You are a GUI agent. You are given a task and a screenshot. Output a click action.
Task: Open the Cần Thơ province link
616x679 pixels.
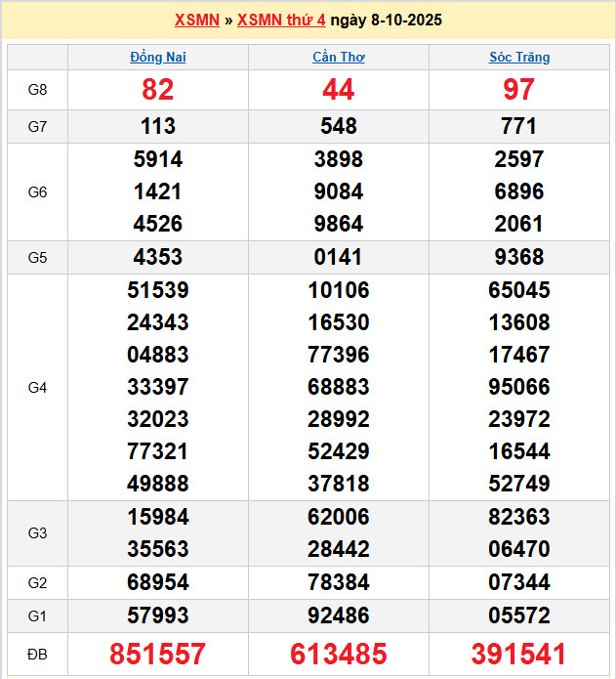coord(338,58)
